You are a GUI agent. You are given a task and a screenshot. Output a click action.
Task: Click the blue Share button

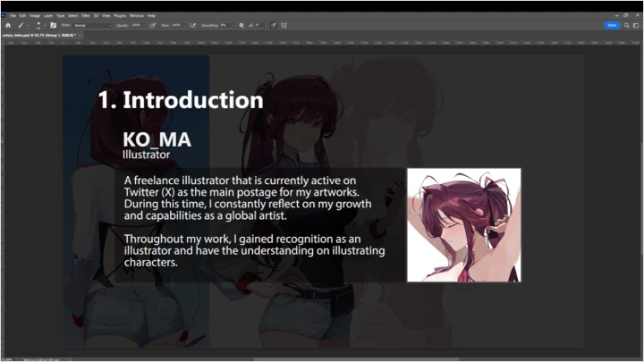coord(612,25)
